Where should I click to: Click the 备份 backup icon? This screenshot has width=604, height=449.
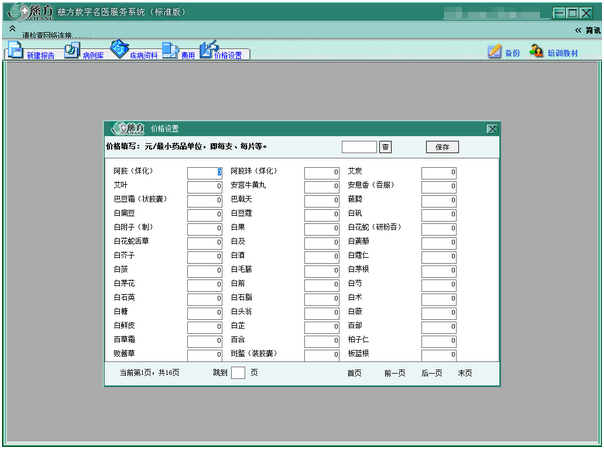(x=495, y=51)
